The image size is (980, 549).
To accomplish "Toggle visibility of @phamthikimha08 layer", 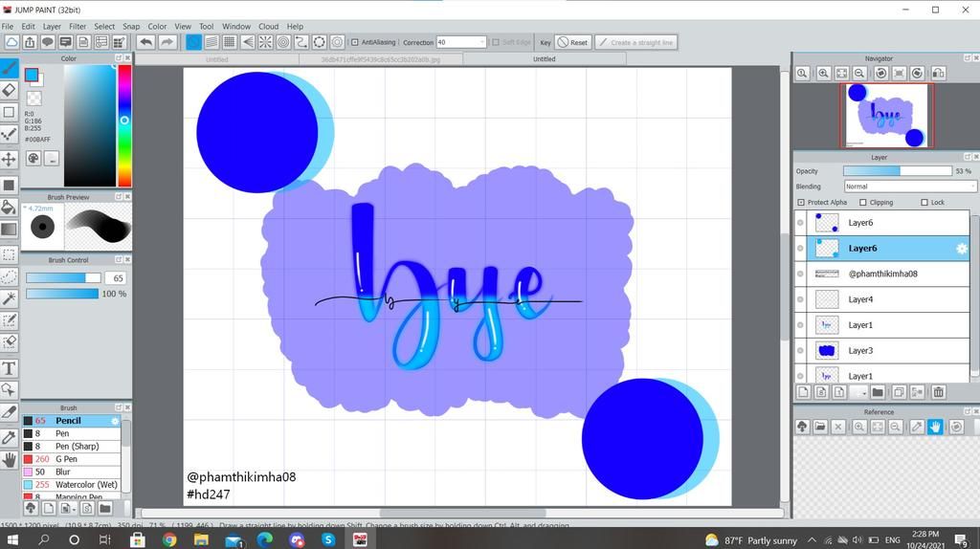I will point(800,274).
